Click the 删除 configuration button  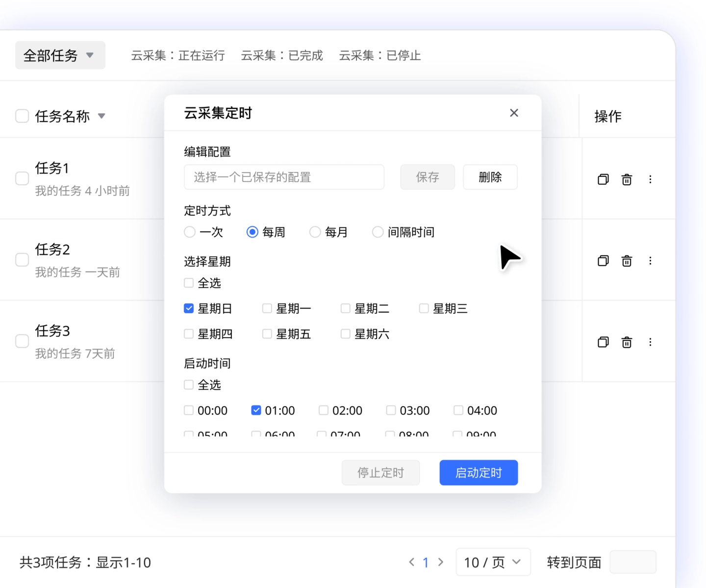pyautogui.click(x=490, y=177)
